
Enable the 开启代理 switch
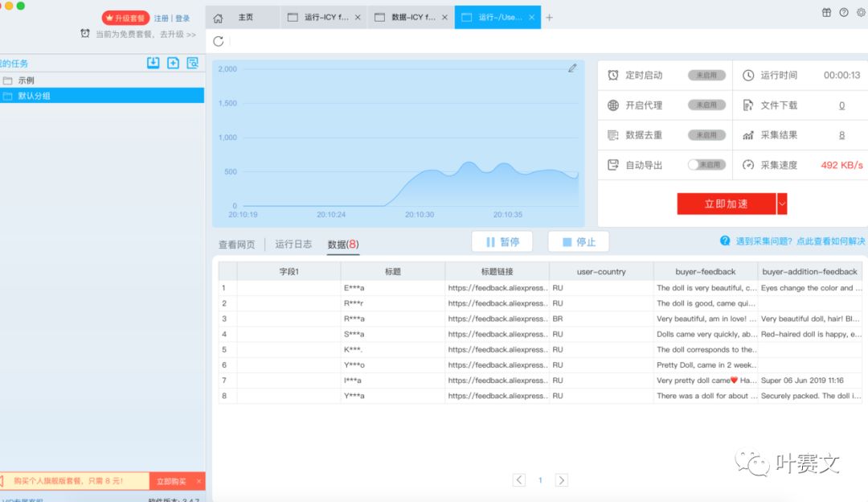click(x=706, y=105)
